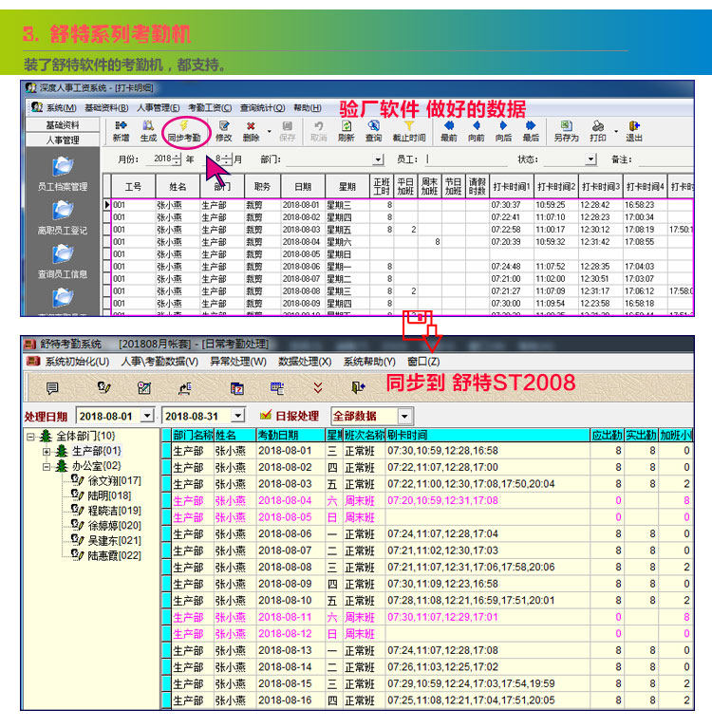Open the 数据处理(X) menu

click(x=305, y=362)
